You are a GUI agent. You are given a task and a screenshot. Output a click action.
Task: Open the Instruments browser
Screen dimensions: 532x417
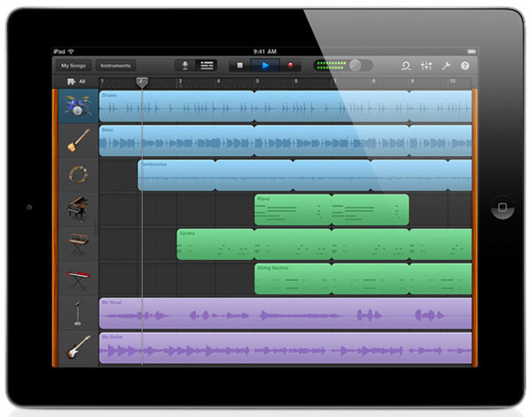click(115, 66)
